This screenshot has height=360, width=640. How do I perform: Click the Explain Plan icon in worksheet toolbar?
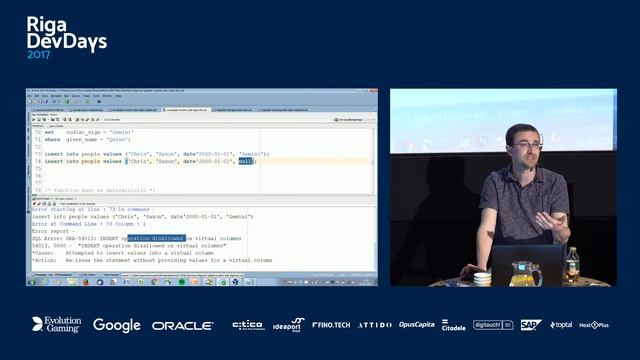pos(44,120)
